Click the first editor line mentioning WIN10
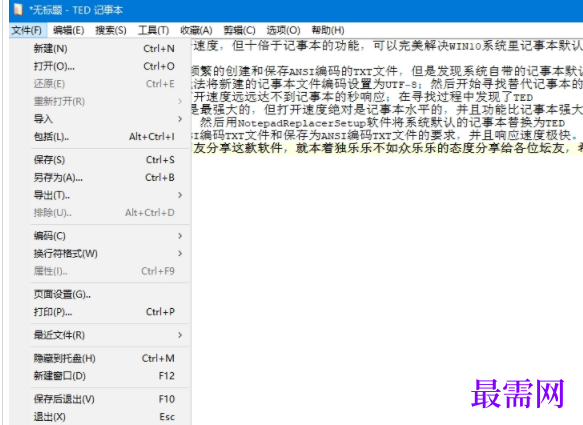The width and height of the screenshot is (583, 425). [387, 45]
